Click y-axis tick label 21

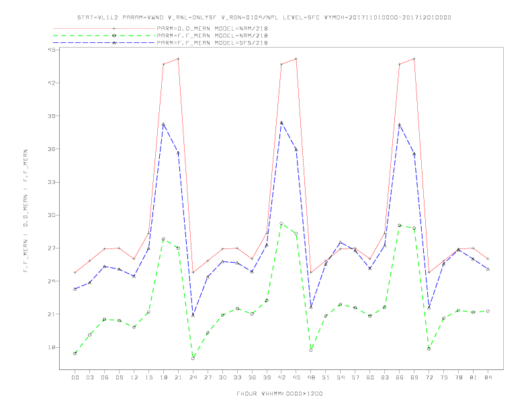pos(52,314)
